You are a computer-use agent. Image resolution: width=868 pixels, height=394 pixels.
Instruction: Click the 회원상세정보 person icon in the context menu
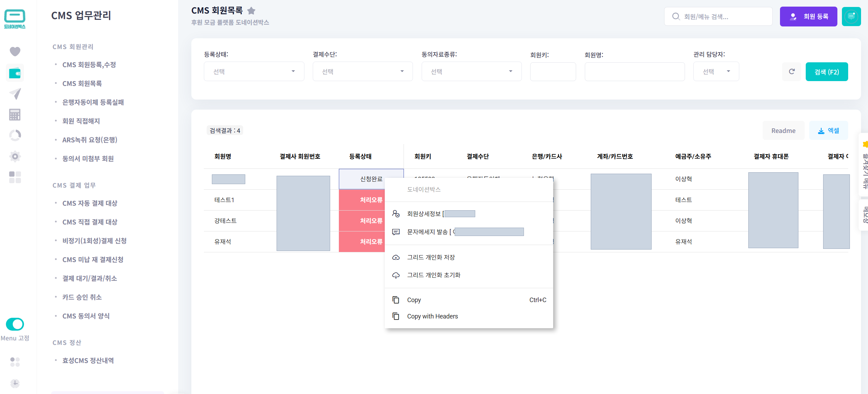tap(396, 214)
